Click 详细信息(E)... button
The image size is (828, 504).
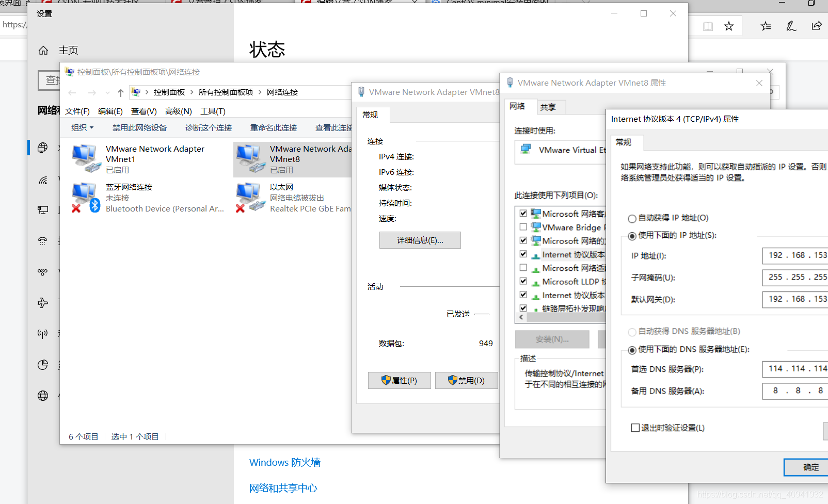[420, 240]
